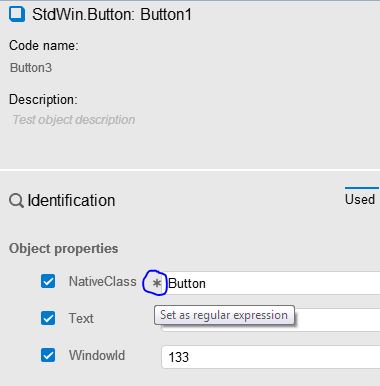Select the WindowId field showing 133

271,357
